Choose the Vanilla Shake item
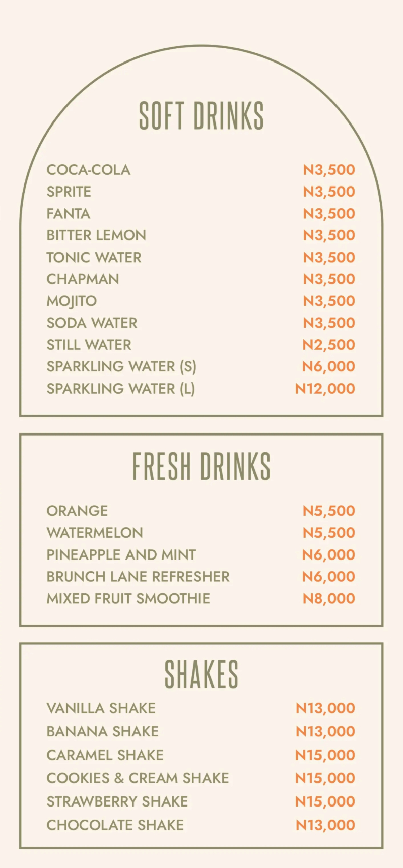Image resolution: width=403 pixels, height=868 pixels. pyautogui.click(x=101, y=708)
